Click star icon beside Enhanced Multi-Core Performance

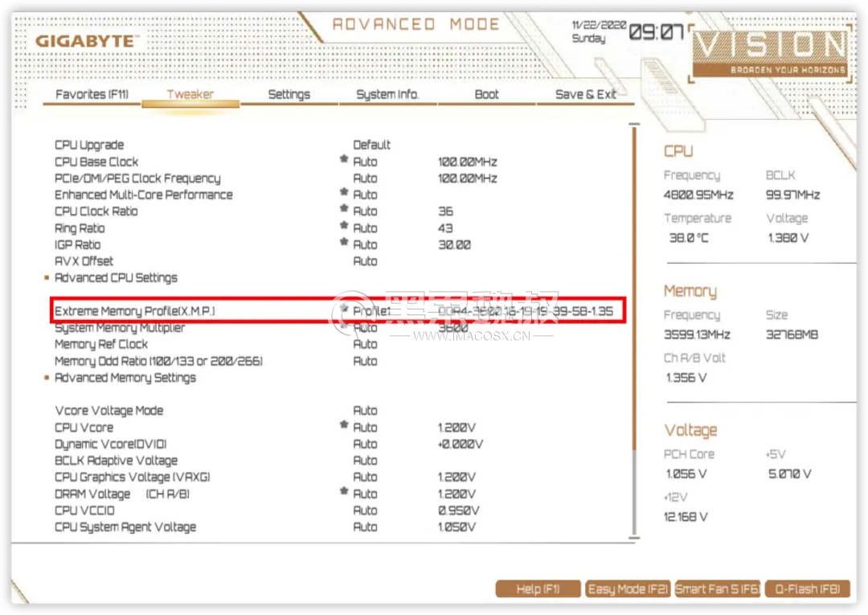tap(344, 192)
